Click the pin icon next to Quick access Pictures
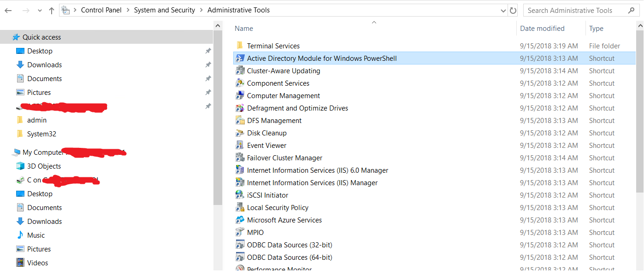 click(x=208, y=92)
